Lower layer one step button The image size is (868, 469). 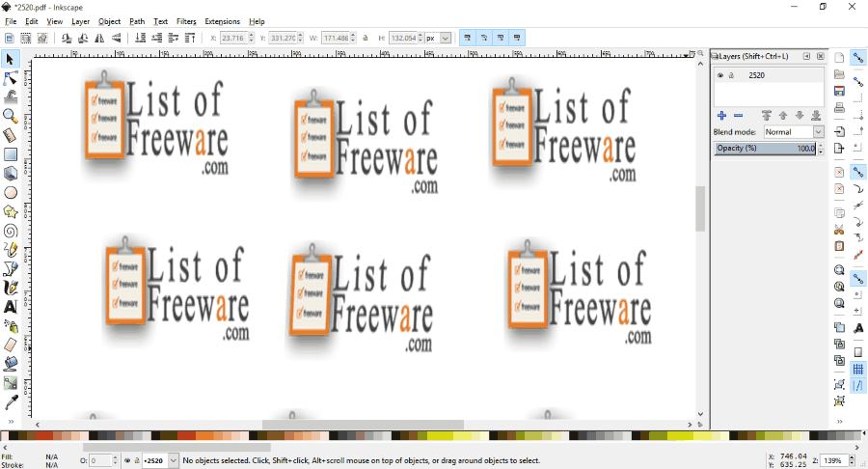[800, 116]
